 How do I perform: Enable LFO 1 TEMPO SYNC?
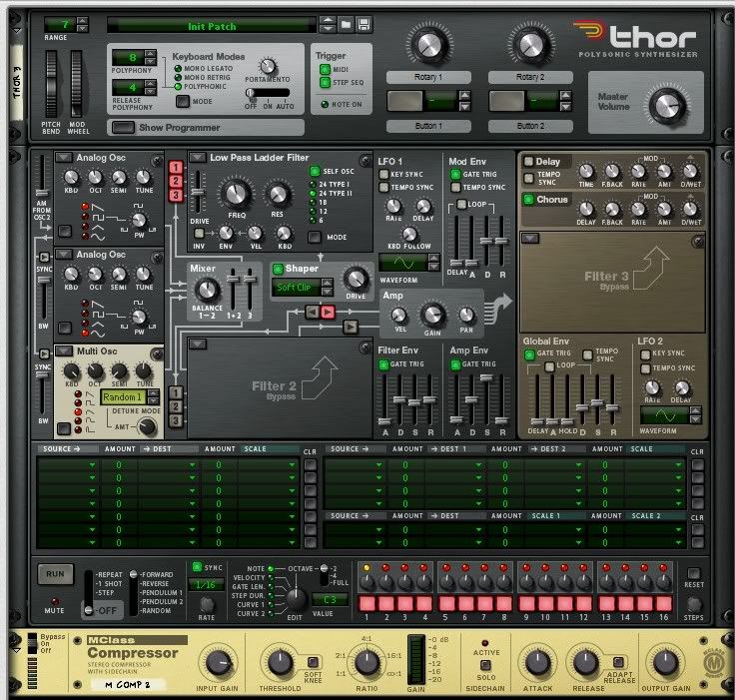pyautogui.click(x=383, y=188)
